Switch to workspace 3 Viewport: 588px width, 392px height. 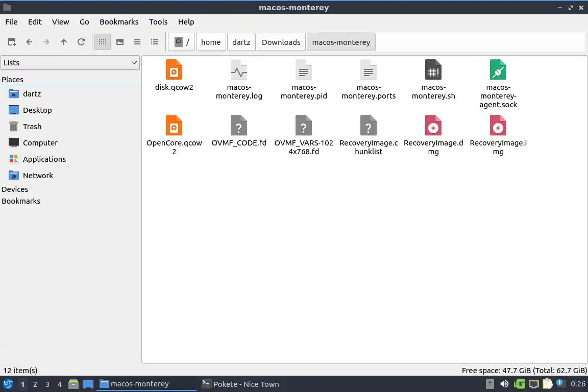click(x=47, y=384)
